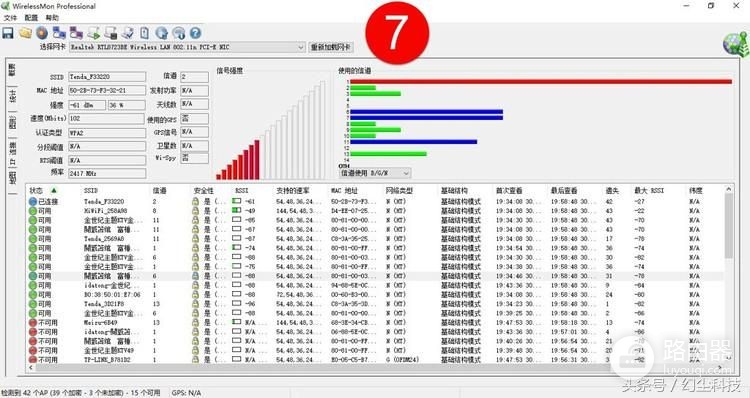
Task: Select the TP-LINK unavailable network row
Action: coord(375,359)
